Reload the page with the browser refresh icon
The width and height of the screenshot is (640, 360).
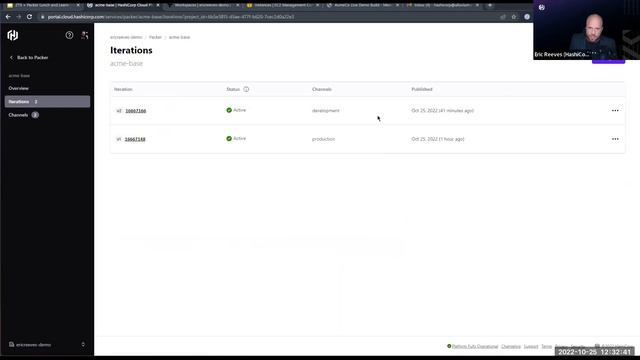[x=29, y=17]
